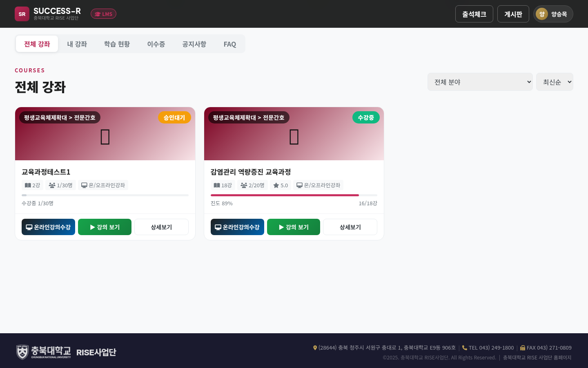Click 감염관리 89% progress bar
Screen dimensions: 588x368
point(294,195)
